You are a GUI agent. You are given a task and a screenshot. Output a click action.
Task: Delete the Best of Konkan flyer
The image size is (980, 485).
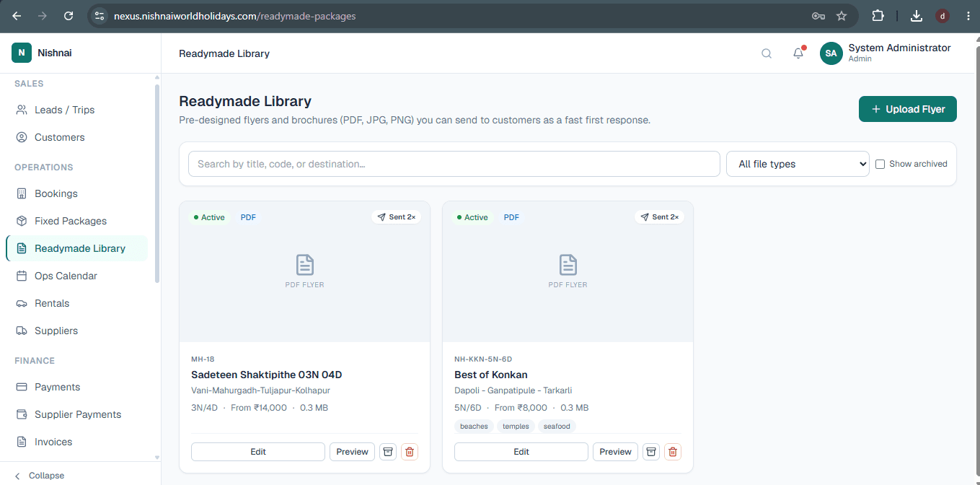pyautogui.click(x=673, y=452)
